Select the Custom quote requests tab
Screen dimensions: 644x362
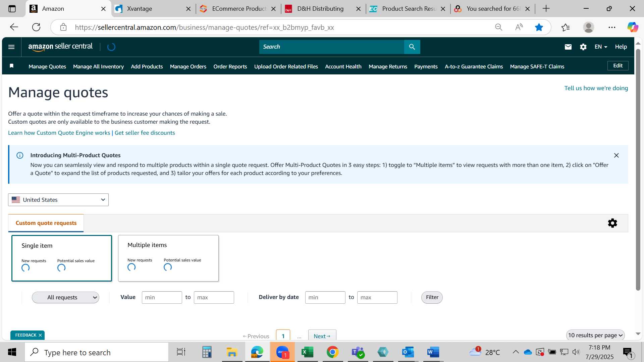click(46, 223)
